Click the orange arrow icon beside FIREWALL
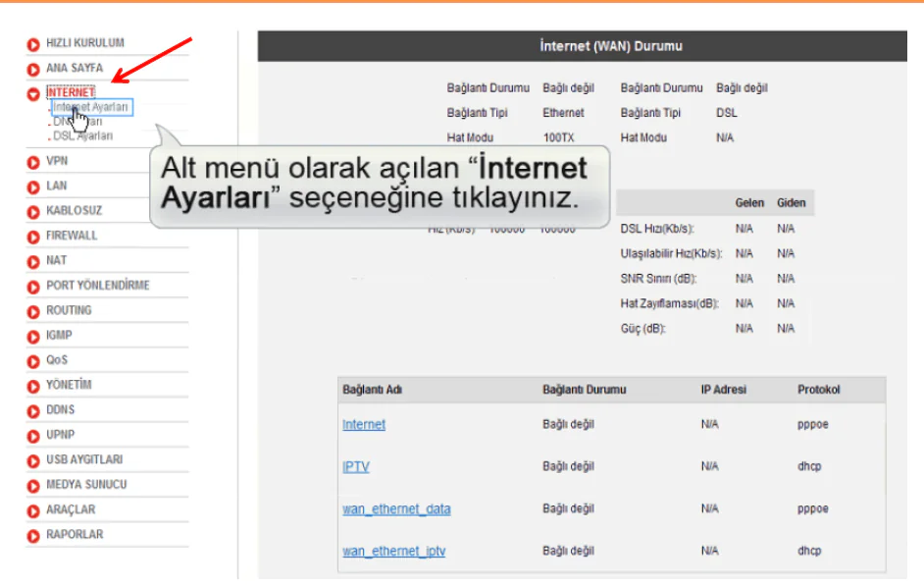 [x=32, y=236]
